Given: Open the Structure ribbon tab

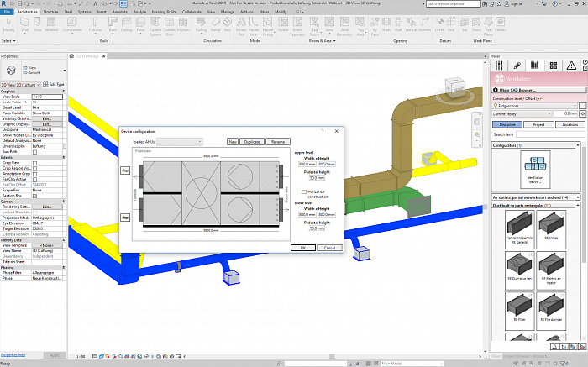Looking at the screenshot, I should pos(50,12).
